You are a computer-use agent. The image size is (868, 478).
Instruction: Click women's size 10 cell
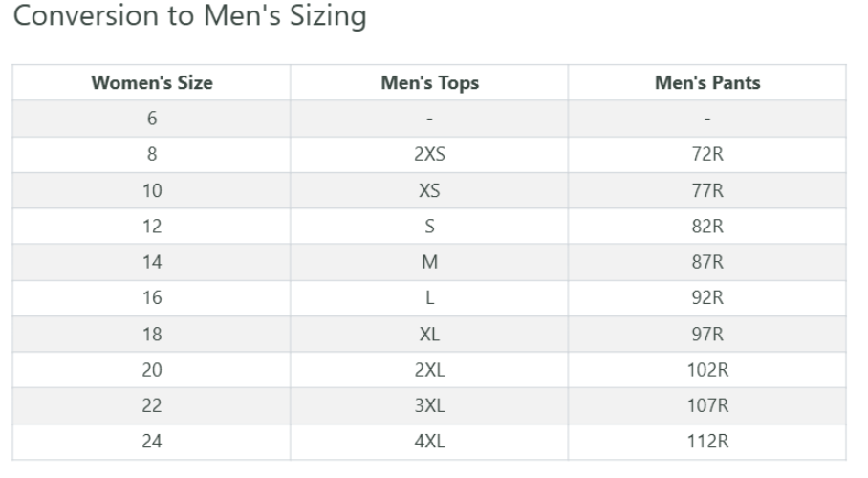coord(152,190)
